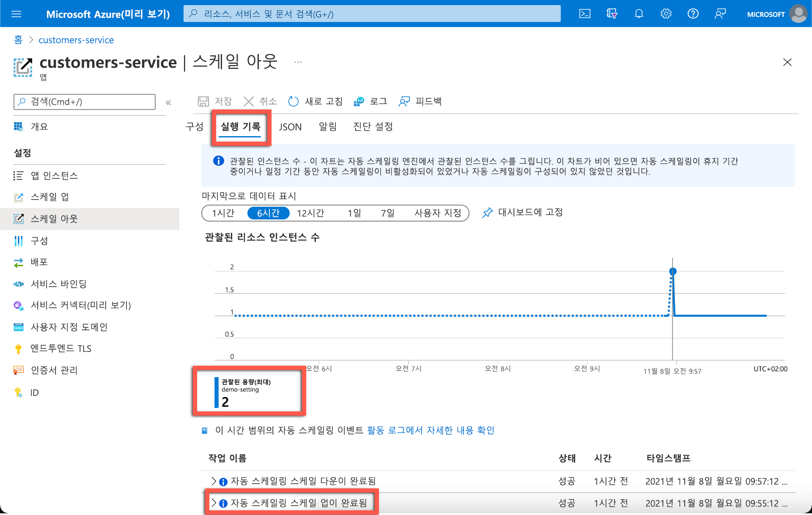The height and width of the screenshot is (515, 812).
Task: Open Azure portal settings gear
Action: pos(666,14)
